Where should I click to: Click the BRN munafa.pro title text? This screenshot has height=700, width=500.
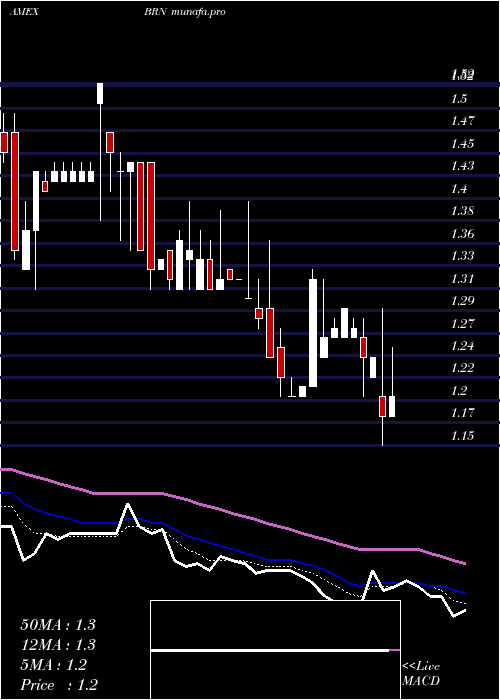click(x=184, y=12)
